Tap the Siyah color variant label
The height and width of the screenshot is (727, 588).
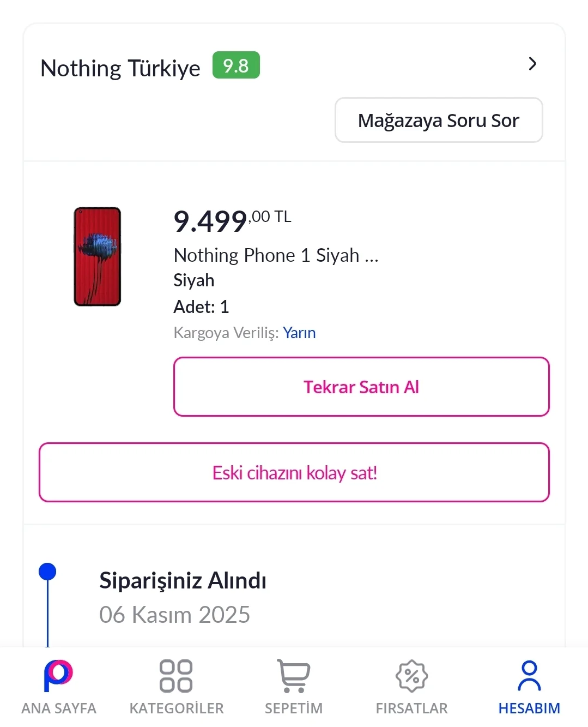194,280
